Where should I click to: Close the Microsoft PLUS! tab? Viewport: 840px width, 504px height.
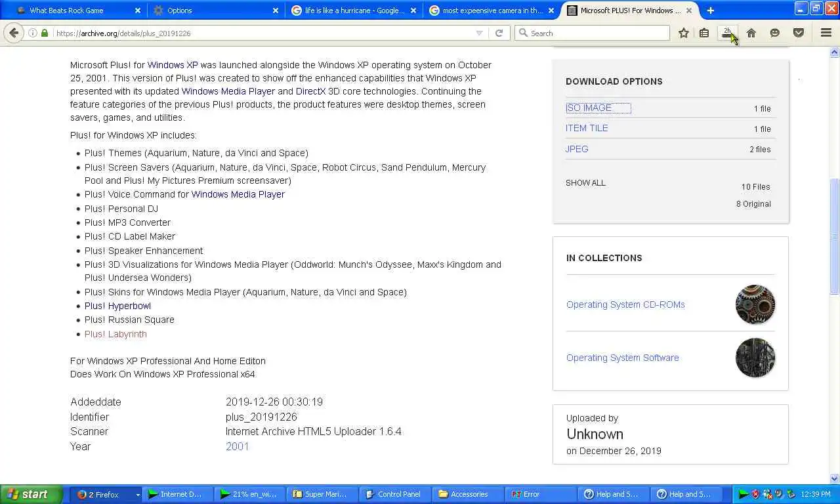(689, 10)
